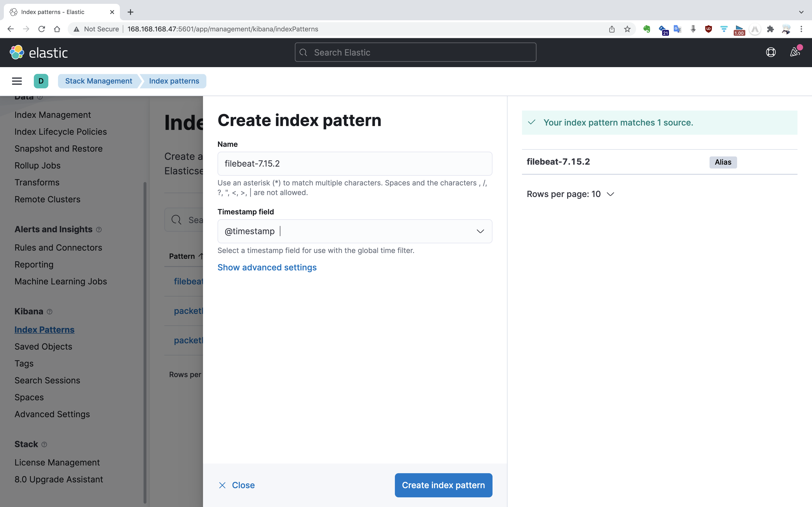Click the index pattern Name field
Screen dimensions: 812x507
(x=355, y=164)
